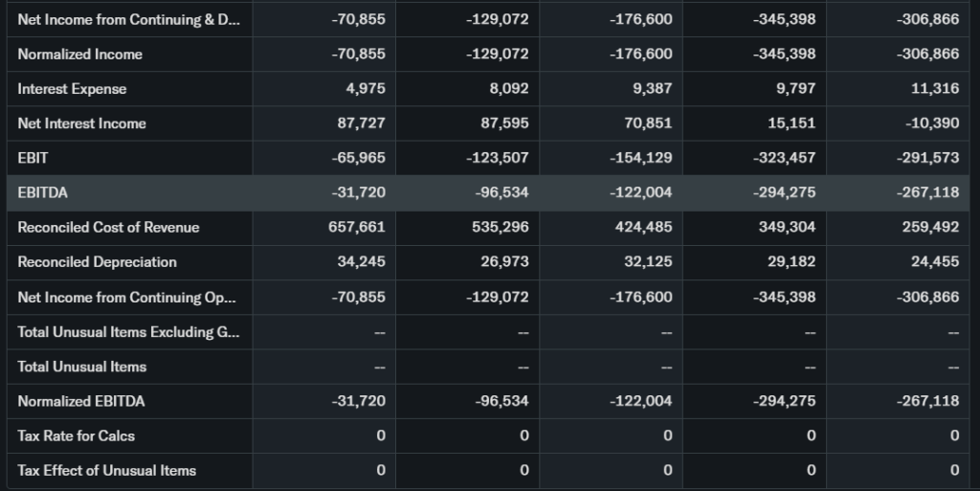Select the Tax Rate for Calcs label
Screen dimensions: 980x491
pos(76,435)
